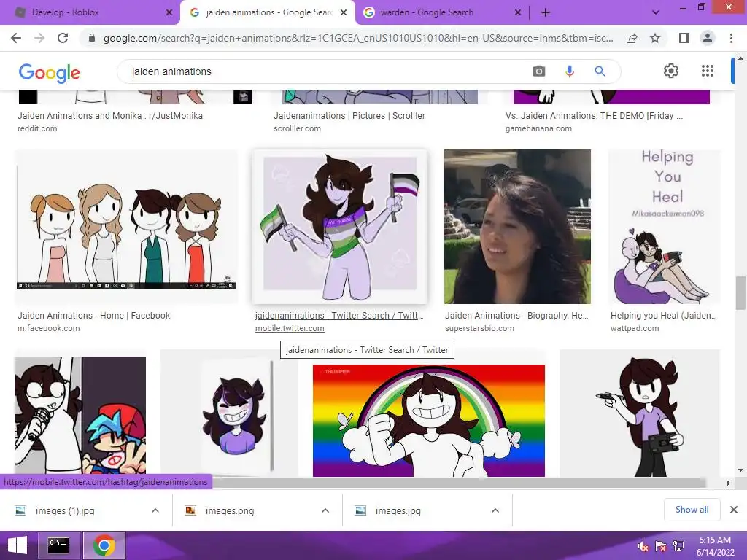The width and height of the screenshot is (747, 560).
Task: Bookmark this page with star icon
Action: click(x=655, y=38)
